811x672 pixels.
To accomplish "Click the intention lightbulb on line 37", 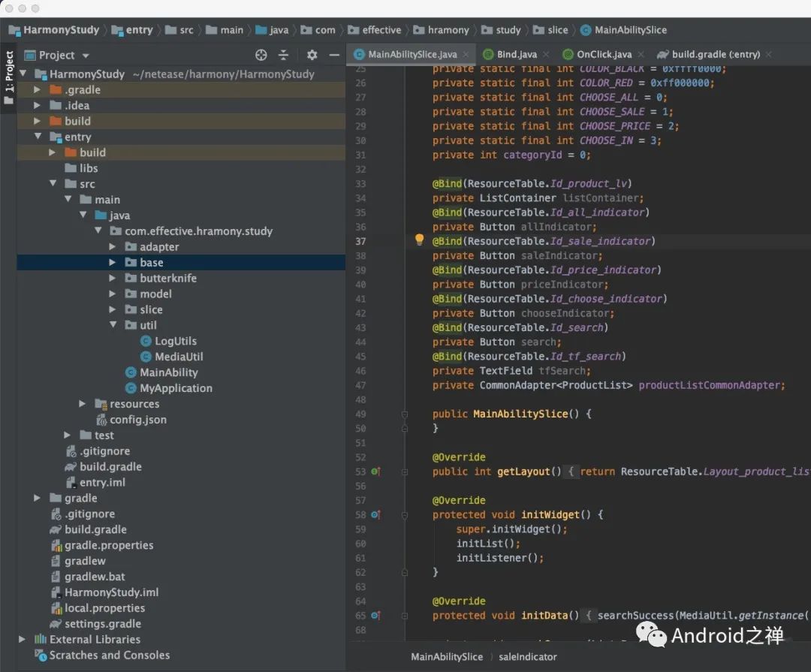I will tap(420, 240).
